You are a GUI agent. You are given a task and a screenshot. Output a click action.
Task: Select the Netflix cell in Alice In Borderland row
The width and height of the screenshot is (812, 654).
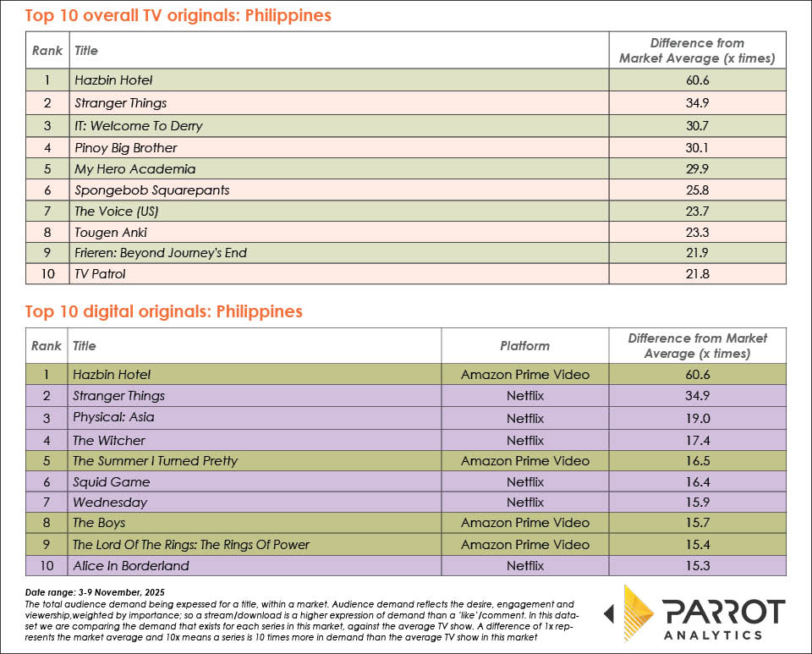[x=524, y=565]
